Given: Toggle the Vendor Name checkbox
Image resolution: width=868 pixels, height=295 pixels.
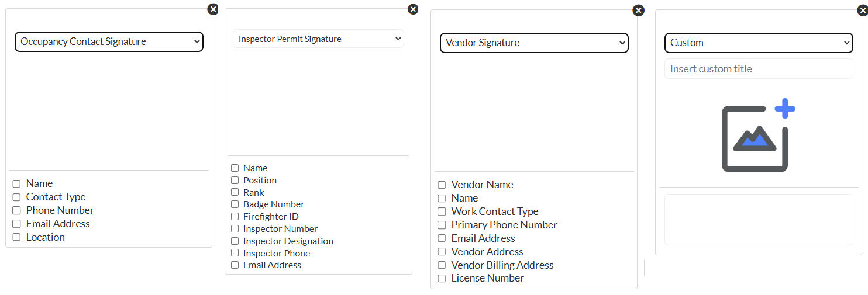Looking at the screenshot, I should (x=442, y=185).
